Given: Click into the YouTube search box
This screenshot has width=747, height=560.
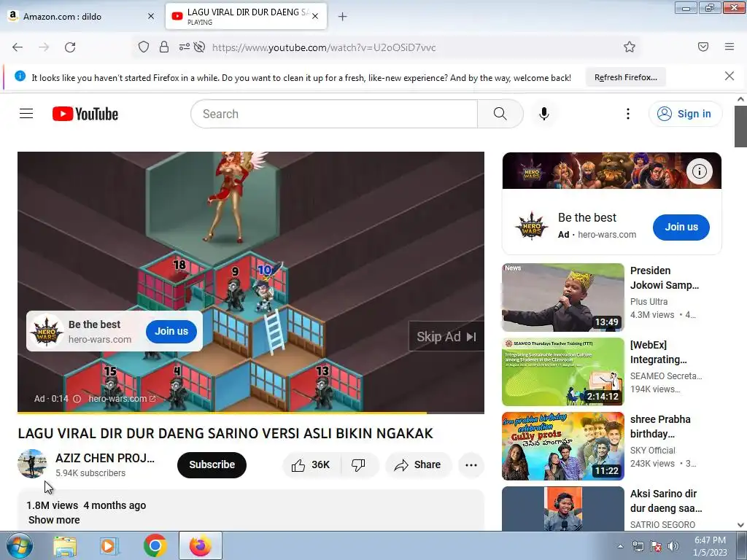Looking at the screenshot, I should tap(334, 114).
